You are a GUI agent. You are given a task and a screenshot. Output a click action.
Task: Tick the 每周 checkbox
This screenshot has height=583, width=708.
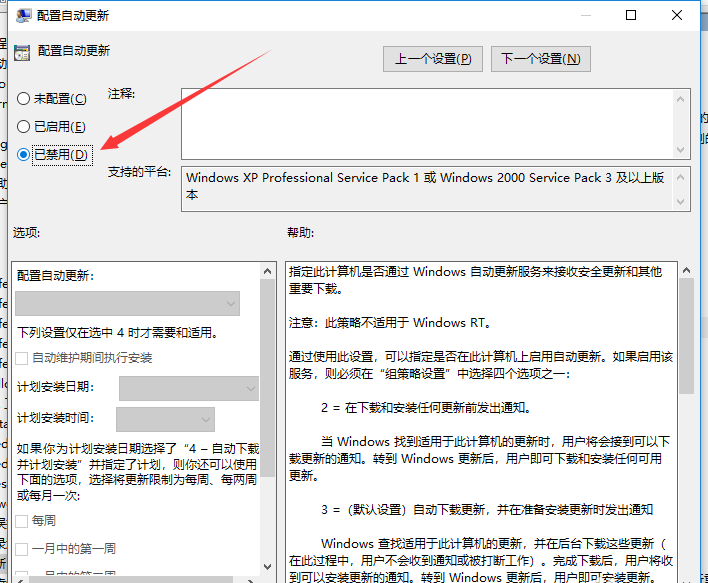pos(22,521)
